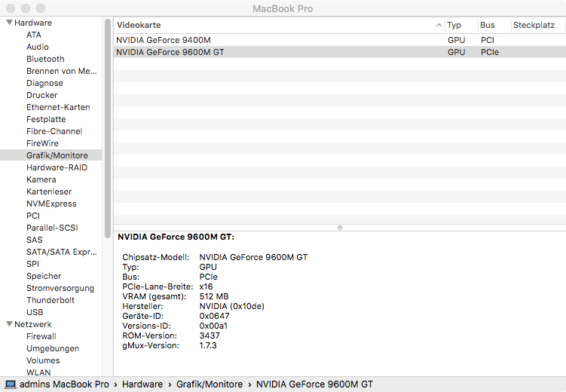Select Kartenleser in the sidebar
Screen dimensions: 566x392
coord(49,191)
